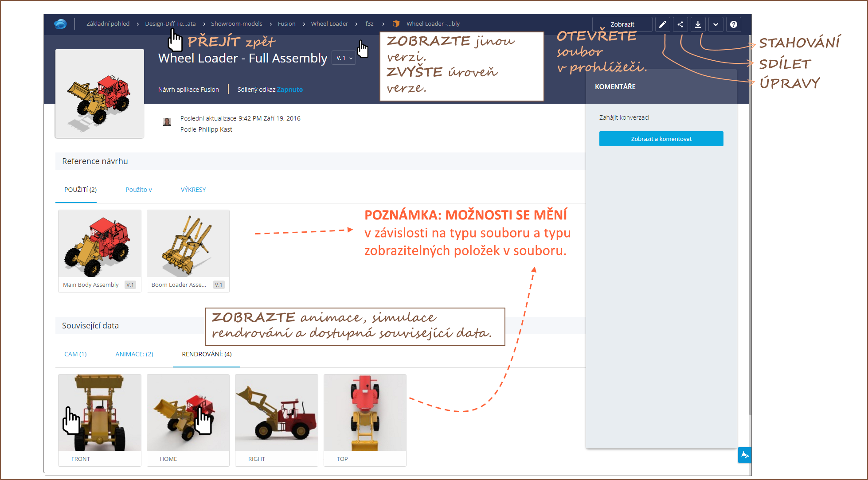The image size is (868, 480).
Task: Open Main Body Assembly thumbnail
Action: coord(99,245)
